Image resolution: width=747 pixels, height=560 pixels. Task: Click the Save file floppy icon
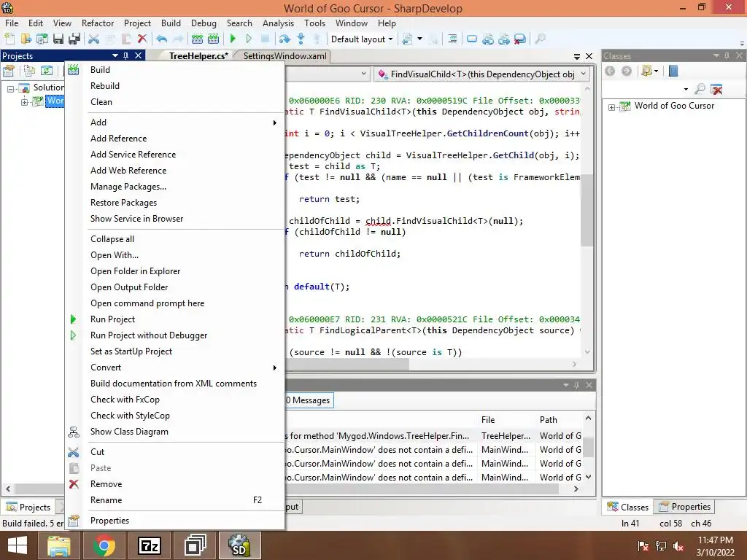[58, 39]
